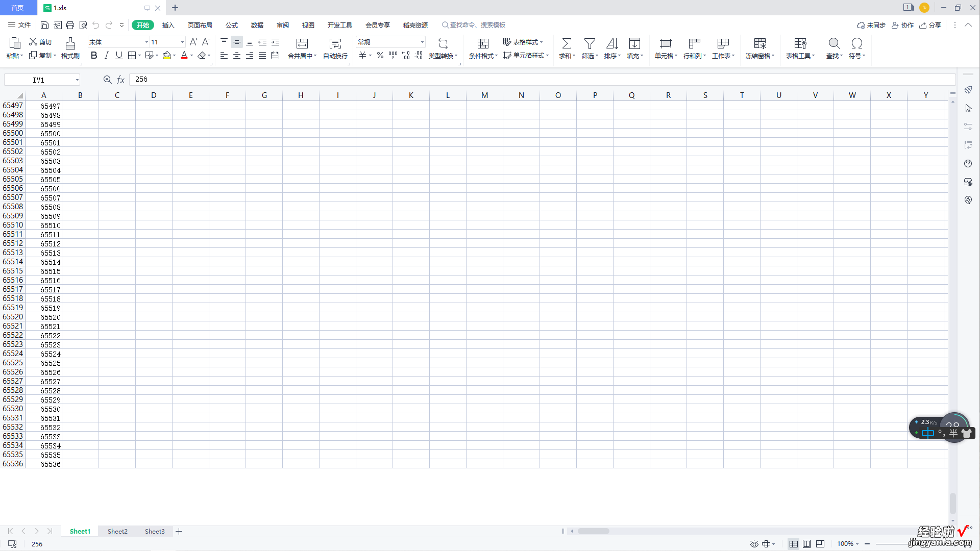This screenshot has width=980, height=551.
Task: Toggle center horizontal alignment
Action: pyautogui.click(x=237, y=55)
